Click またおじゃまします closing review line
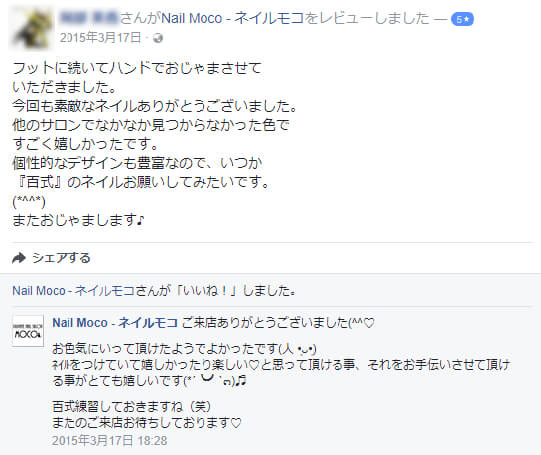Viewport: 541px width, 455px height. coord(78,220)
